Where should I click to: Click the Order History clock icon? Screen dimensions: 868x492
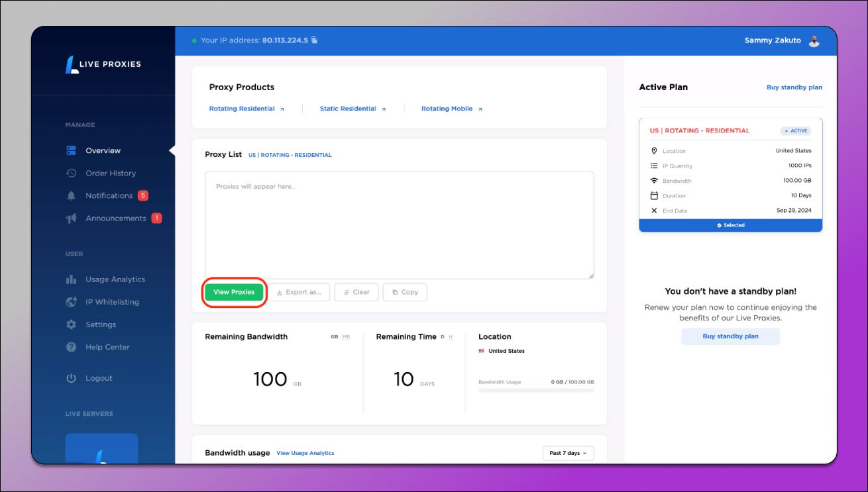tap(72, 173)
